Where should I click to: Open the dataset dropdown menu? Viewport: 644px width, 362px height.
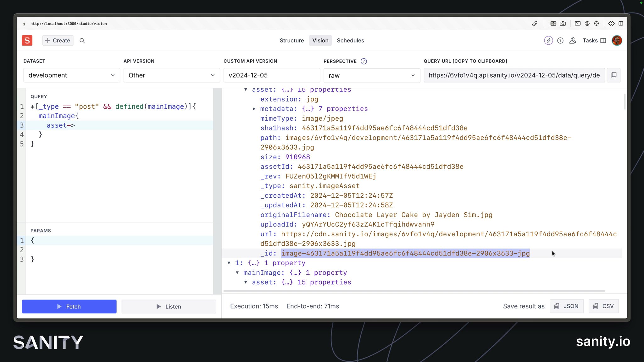(x=70, y=75)
